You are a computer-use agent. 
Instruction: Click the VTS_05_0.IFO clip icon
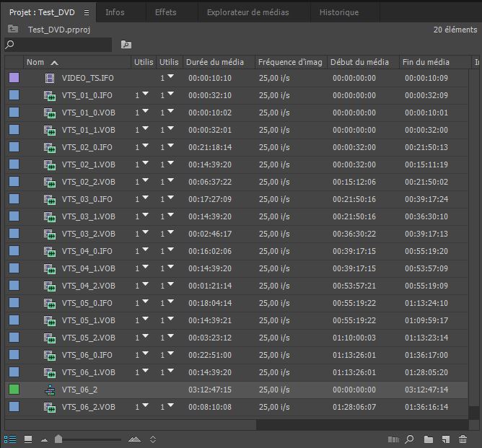click(x=50, y=304)
